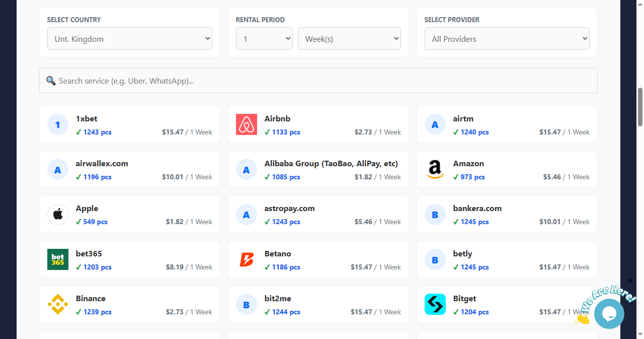The image size is (644, 339).
Task: Click the $10.01 price for bankera.com
Action: coord(550,222)
